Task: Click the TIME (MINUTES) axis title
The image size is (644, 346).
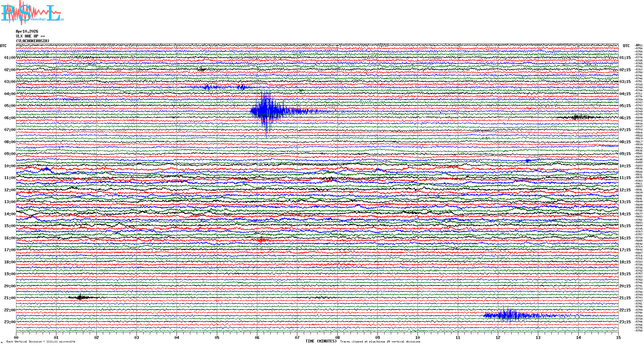Action: [x=321, y=341]
